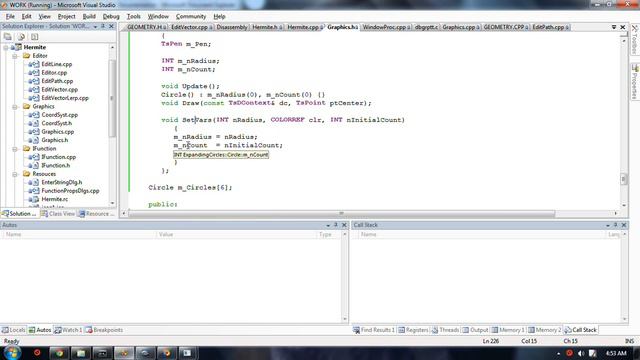Open the Build menu
640x360 pixels.
click(x=89, y=16)
